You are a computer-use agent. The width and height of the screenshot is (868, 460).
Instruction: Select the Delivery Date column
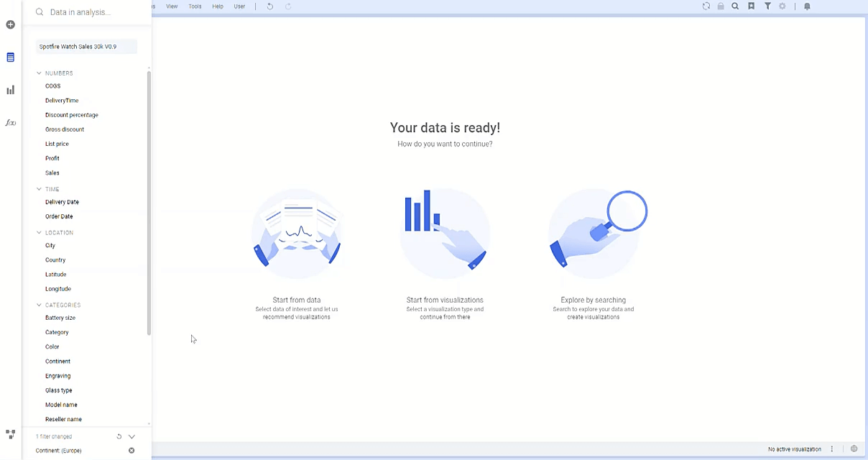click(x=62, y=202)
